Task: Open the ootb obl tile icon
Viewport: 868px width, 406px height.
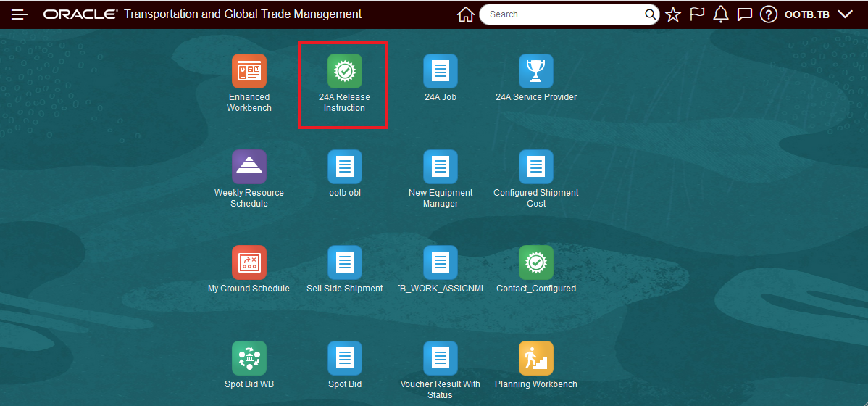Action: (344, 167)
